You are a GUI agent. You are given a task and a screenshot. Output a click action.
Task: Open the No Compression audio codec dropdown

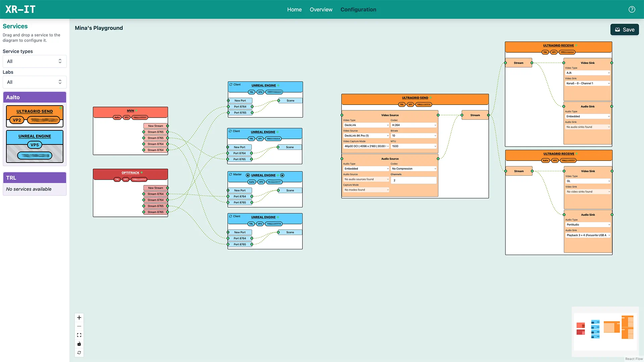414,169
